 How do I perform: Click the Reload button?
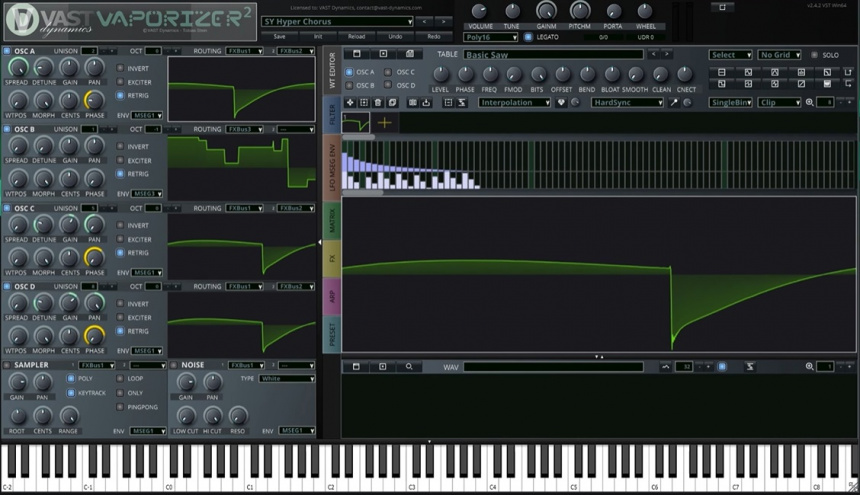[357, 36]
